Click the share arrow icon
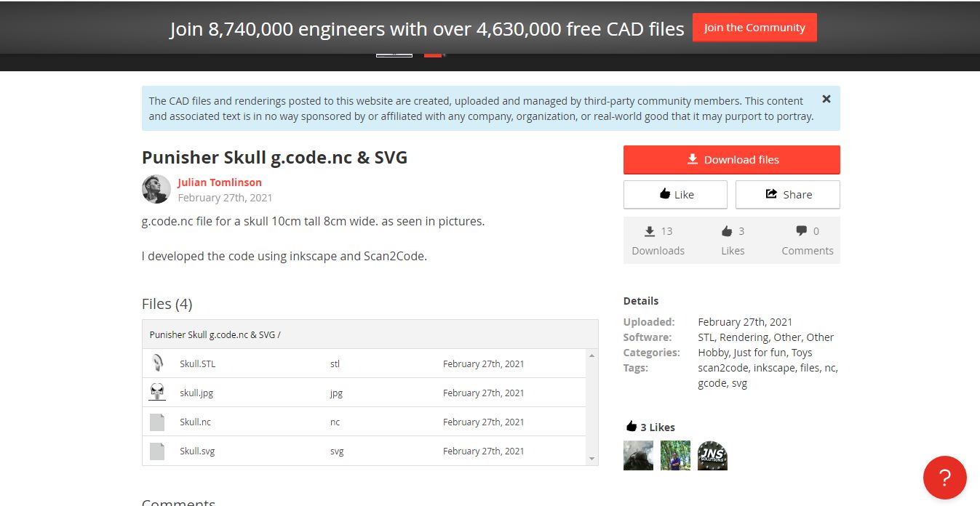This screenshot has width=980, height=506. point(770,194)
